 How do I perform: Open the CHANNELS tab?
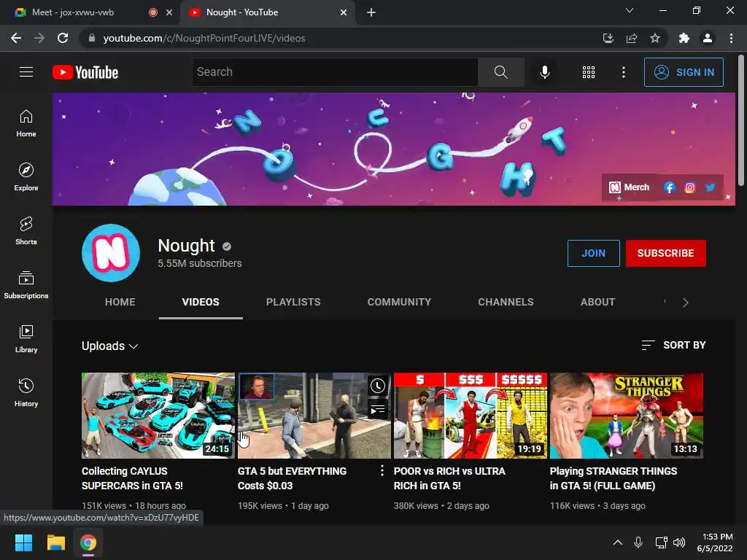(506, 302)
